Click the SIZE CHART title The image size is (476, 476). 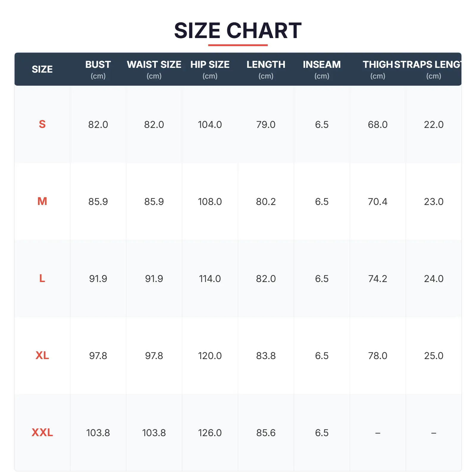[238, 31]
